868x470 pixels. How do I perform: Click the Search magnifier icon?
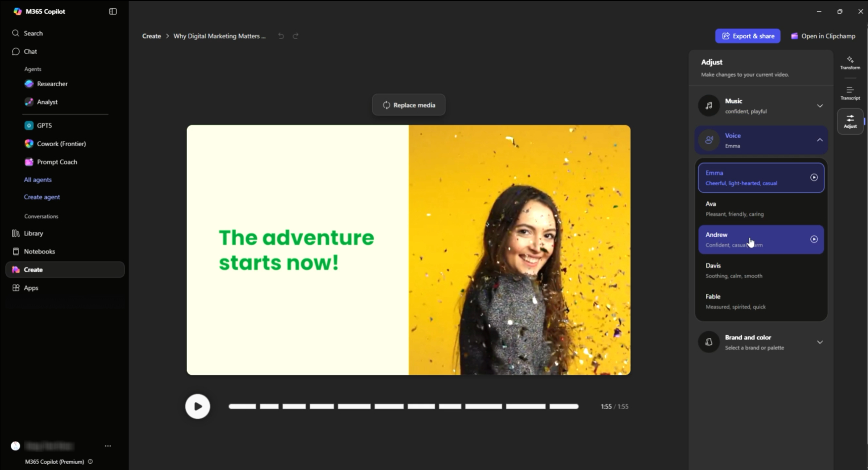tap(16, 33)
